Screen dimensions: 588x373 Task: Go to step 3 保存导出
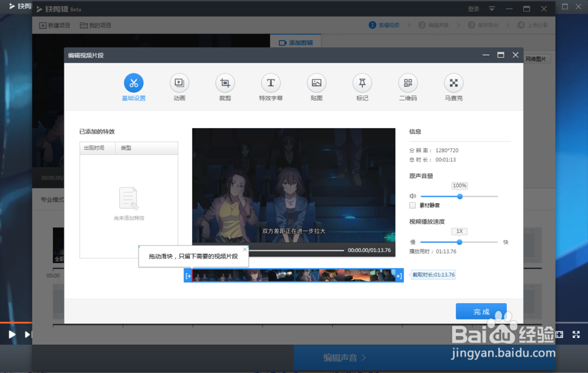tap(483, 25)
